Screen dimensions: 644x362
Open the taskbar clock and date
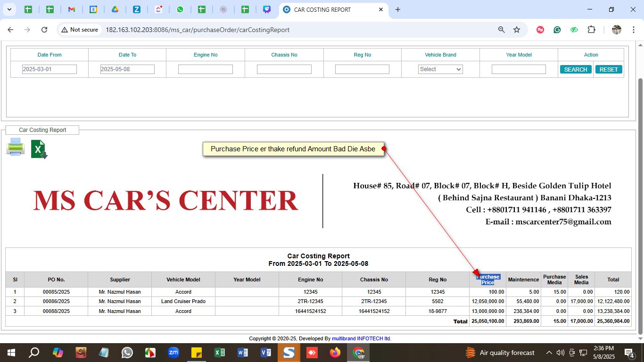point(604,353)
